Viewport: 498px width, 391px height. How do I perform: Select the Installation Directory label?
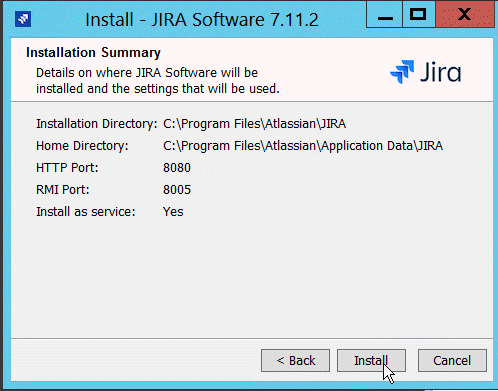pos(97,124)
